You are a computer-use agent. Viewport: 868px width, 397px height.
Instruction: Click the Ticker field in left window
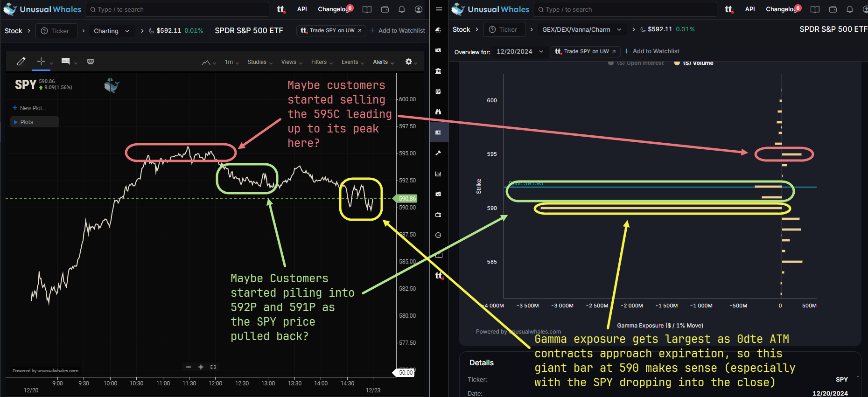[56, 31]
